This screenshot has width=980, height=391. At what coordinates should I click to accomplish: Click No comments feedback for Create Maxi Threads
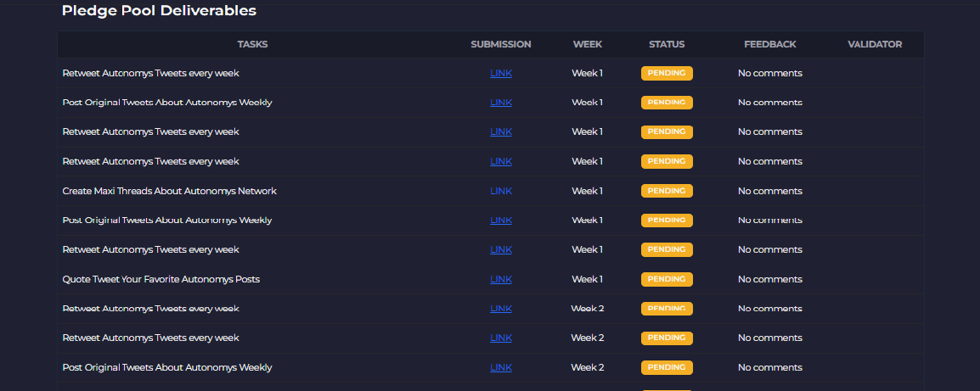click(770, 191)
